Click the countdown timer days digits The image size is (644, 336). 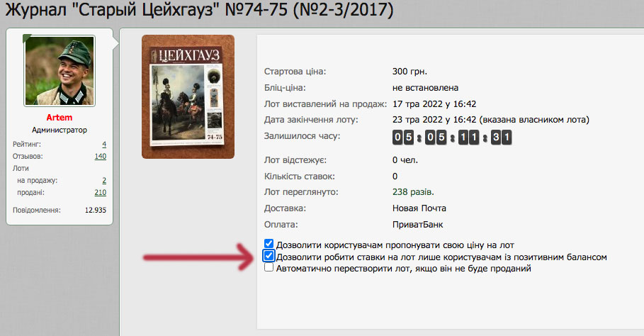(403, 138)
